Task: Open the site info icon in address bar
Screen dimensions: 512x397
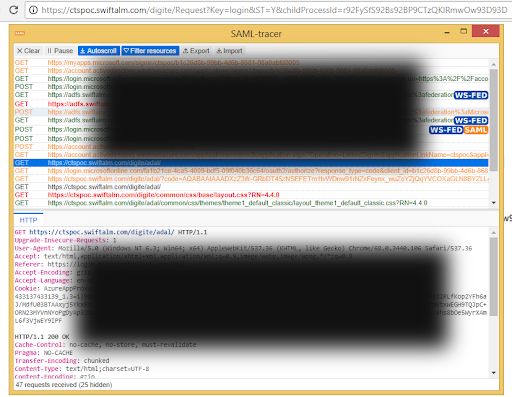Action: (x=33, y=10)
